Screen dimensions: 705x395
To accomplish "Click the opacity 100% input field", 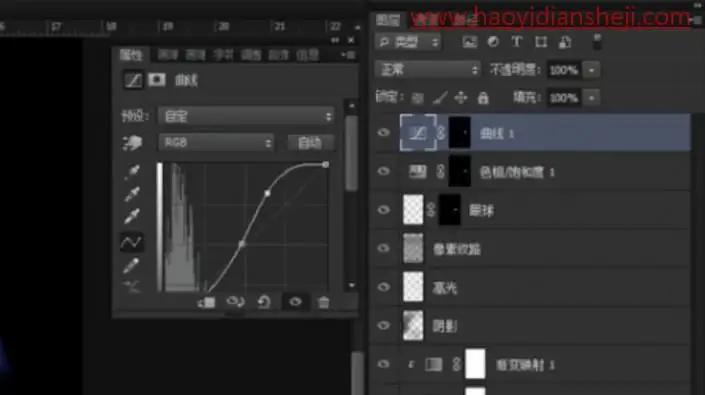I will click(564, 70).
